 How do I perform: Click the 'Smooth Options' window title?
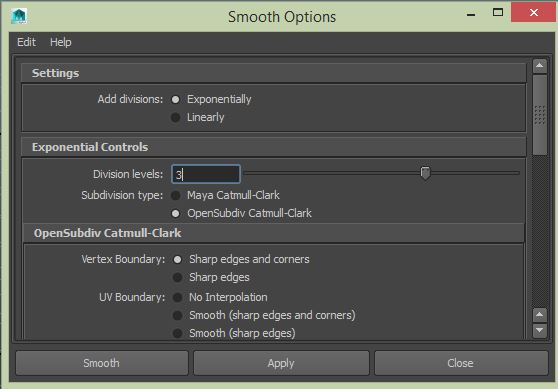[282, 17]
